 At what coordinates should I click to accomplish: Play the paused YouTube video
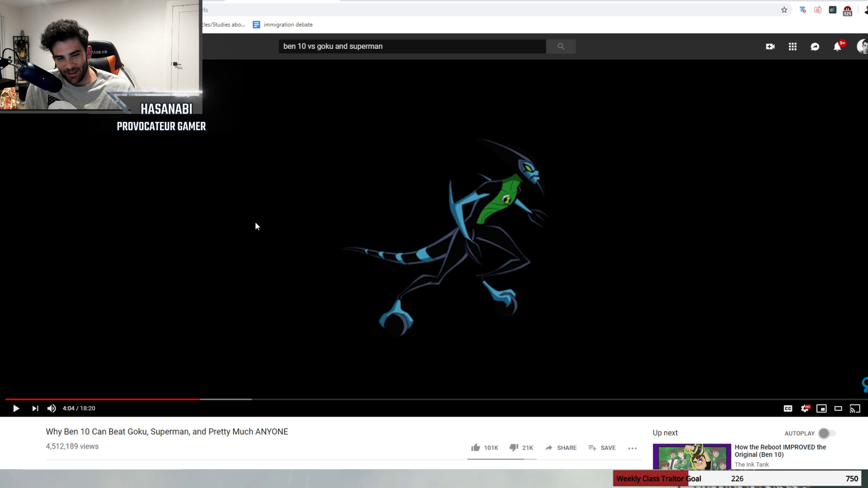click(x=16, y=408)
